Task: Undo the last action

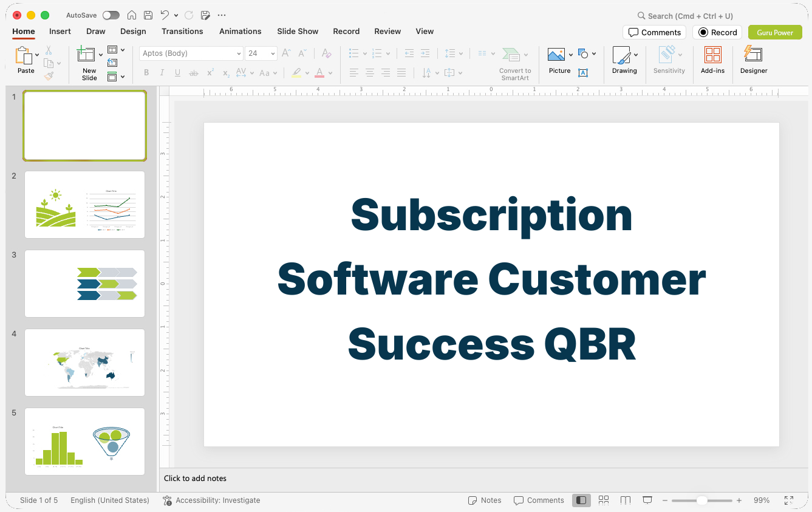Action: [165, 15]
